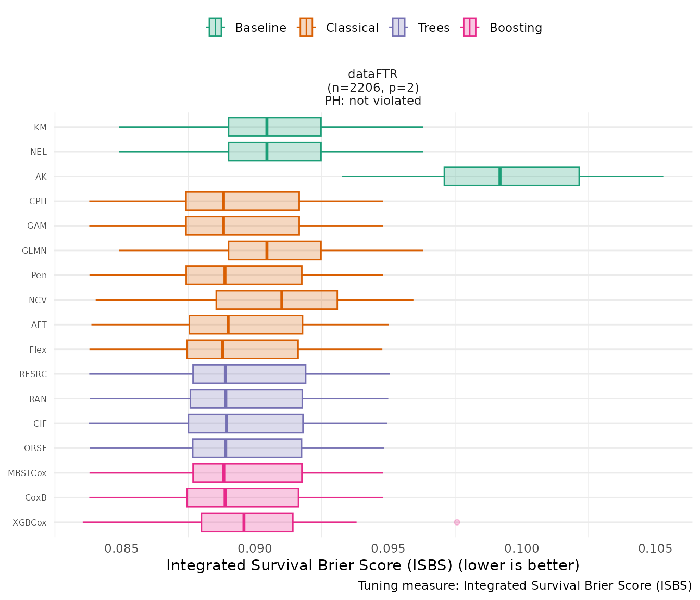Click the orange Classical legend swatch
The image size is (700, 600).
point(306,28)
